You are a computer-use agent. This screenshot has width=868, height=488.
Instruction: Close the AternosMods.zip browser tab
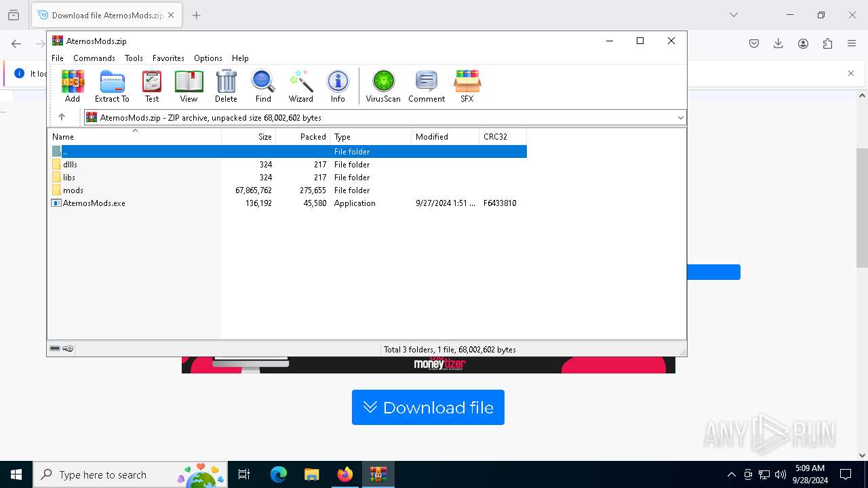(171, 15)
